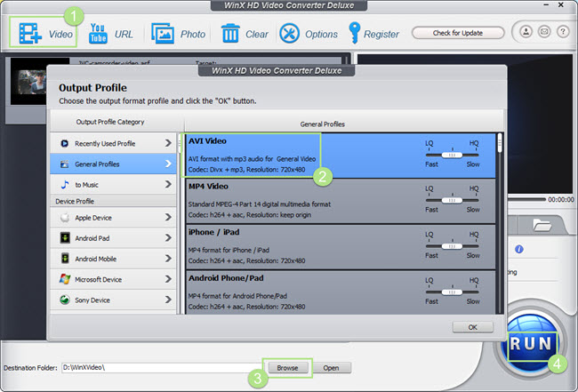Open help question mark icon
The height and width of the screenshot is (392, 578).
tap(563, 32)
